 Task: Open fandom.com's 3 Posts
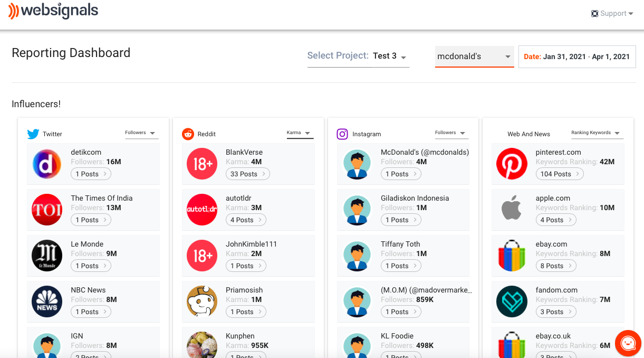point(556,312)
